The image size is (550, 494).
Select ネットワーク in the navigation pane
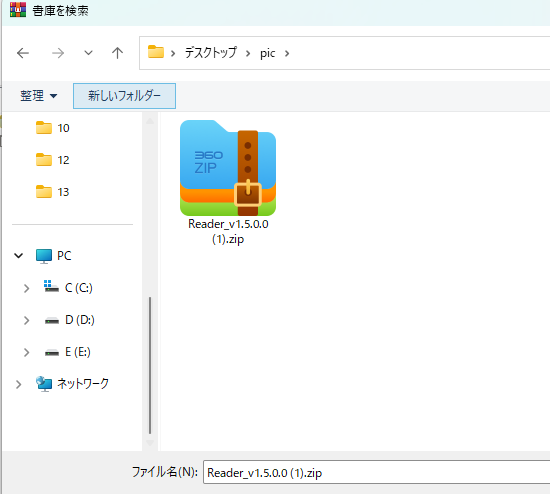click(72, 384)
